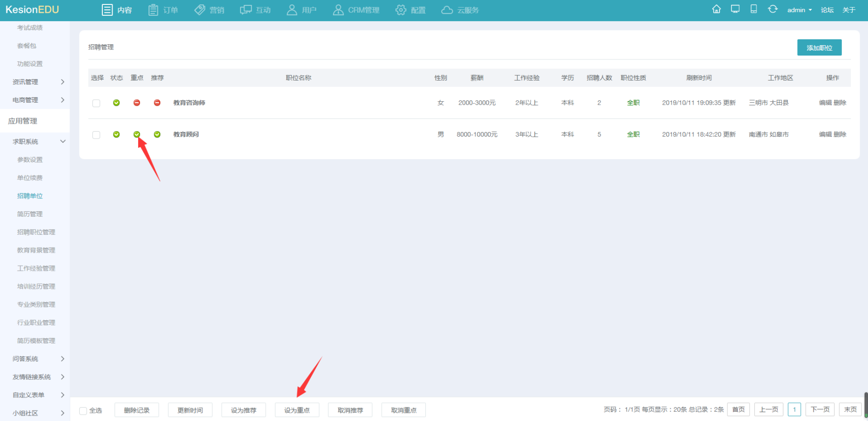Open the 云服务 top menu
This screenshot has height=421, width=868.
(460, 10)
